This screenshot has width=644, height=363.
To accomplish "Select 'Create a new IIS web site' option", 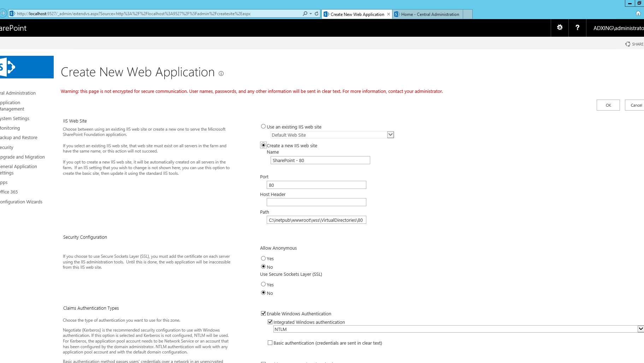I will 263,145.
